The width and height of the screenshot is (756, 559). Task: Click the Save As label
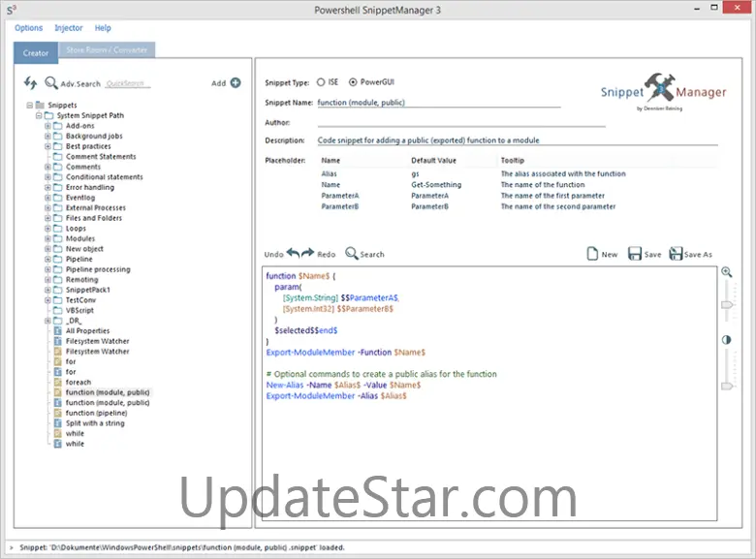(698, 255)
